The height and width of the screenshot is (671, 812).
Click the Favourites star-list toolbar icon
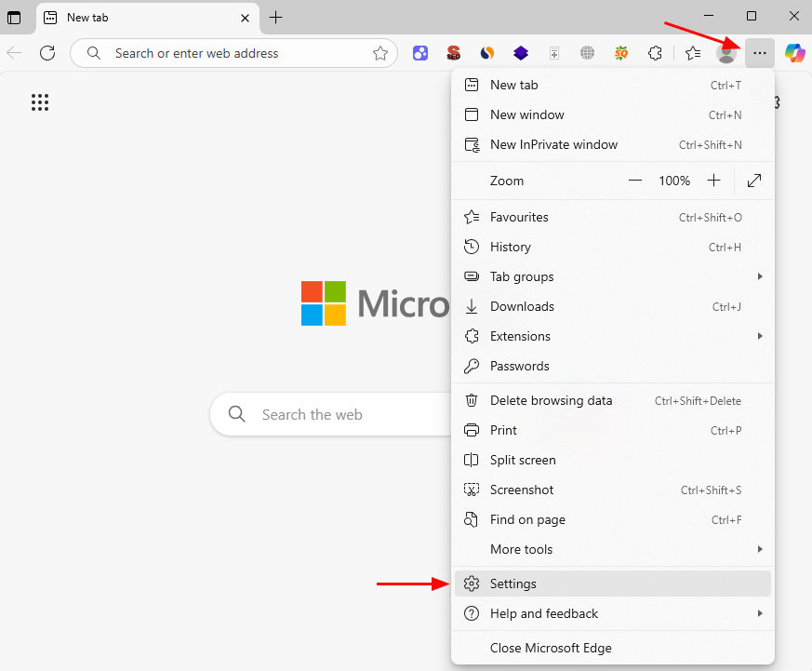coord(693,53)
